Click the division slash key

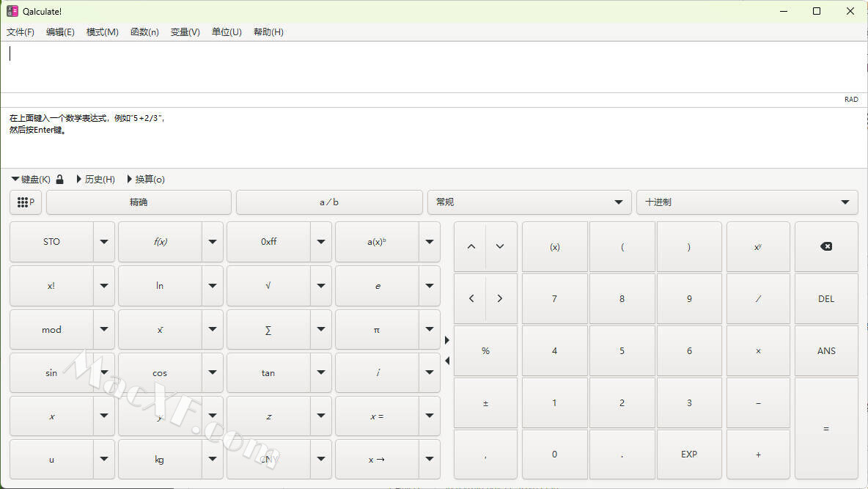pos(758,298)
